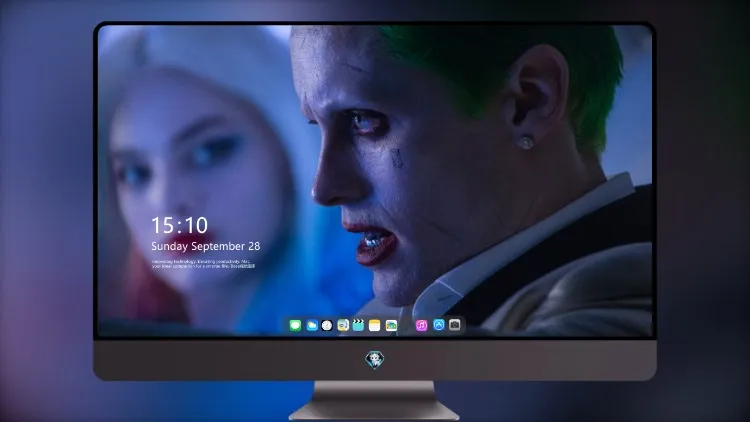Open the blue App Store icon
The image size is (750, 422).
439,325
